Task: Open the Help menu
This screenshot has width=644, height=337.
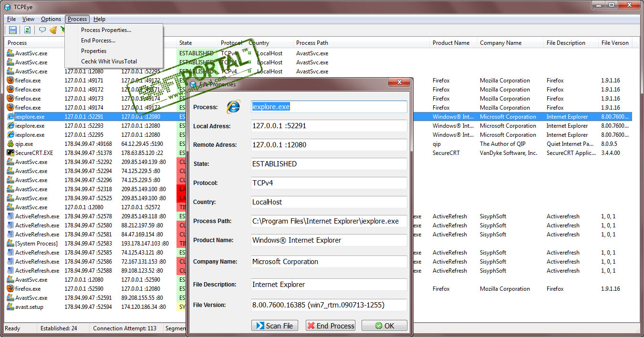Action: [99, 19]
